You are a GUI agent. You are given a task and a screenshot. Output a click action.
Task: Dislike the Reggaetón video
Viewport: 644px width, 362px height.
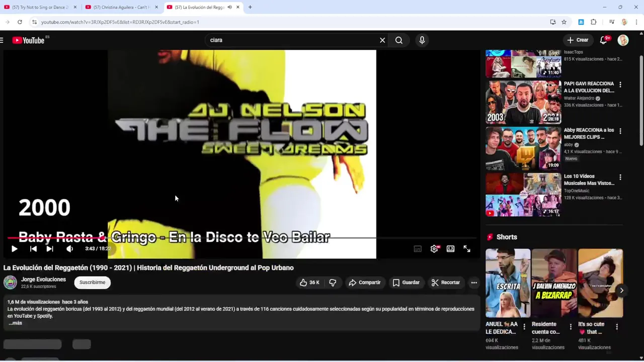[x=333, y=283]
